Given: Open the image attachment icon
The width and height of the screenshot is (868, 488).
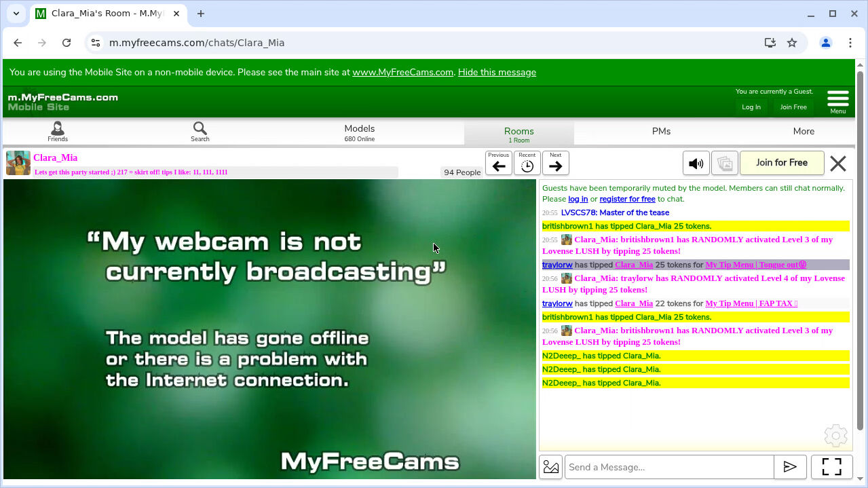Looking at the screenshot, I should (x=551, y=467).
